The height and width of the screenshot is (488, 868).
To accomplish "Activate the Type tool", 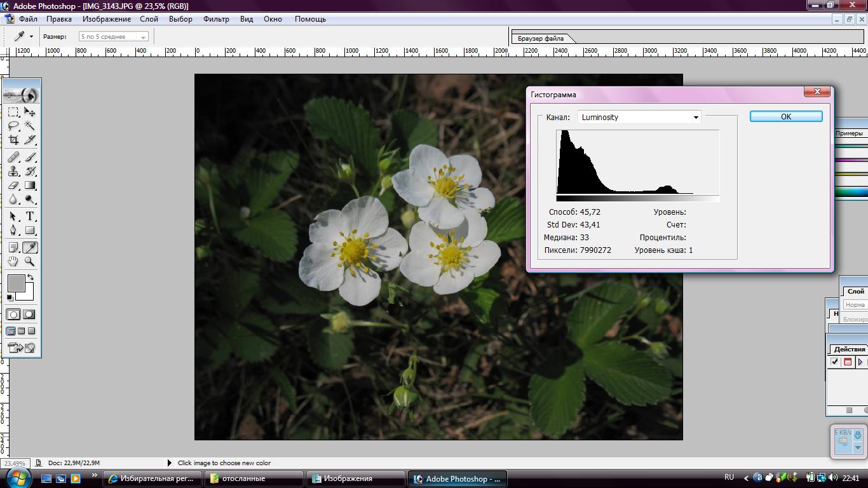I will coord(30,216).
